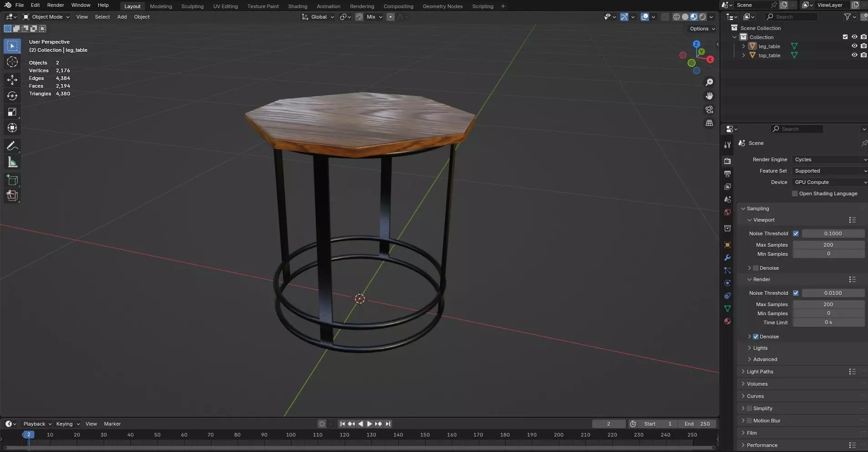Viewport: 868px width, 452px height.
Task: Click the pan view hand icon
Action: point(709,96)
